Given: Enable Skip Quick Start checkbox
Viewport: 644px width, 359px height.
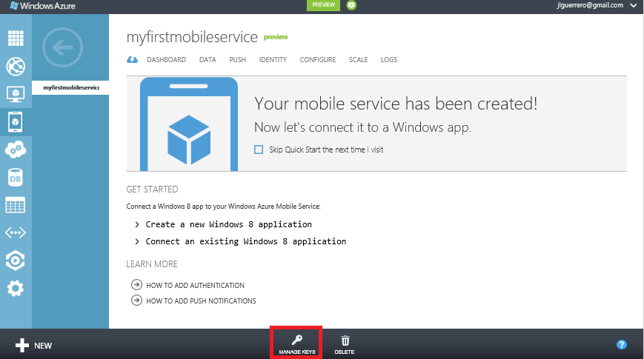Looking at the screenshot, I should (x=259, y=150).
